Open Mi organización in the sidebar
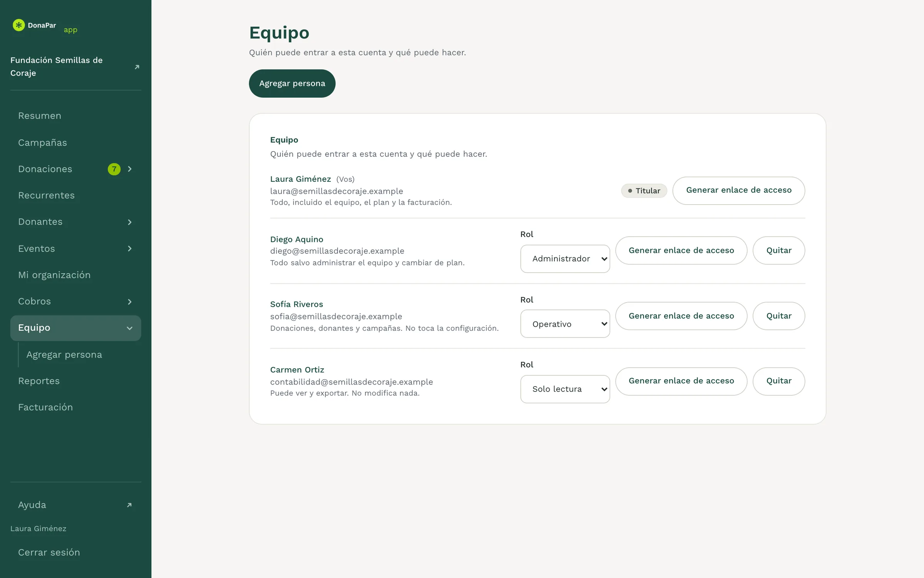Screen dimensions: 924x578 click(x=75, y=275)
